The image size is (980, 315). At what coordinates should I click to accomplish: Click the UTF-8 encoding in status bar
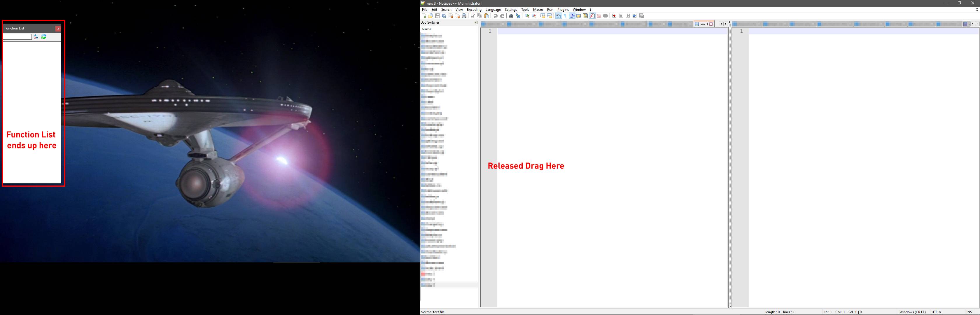[936, 312]
